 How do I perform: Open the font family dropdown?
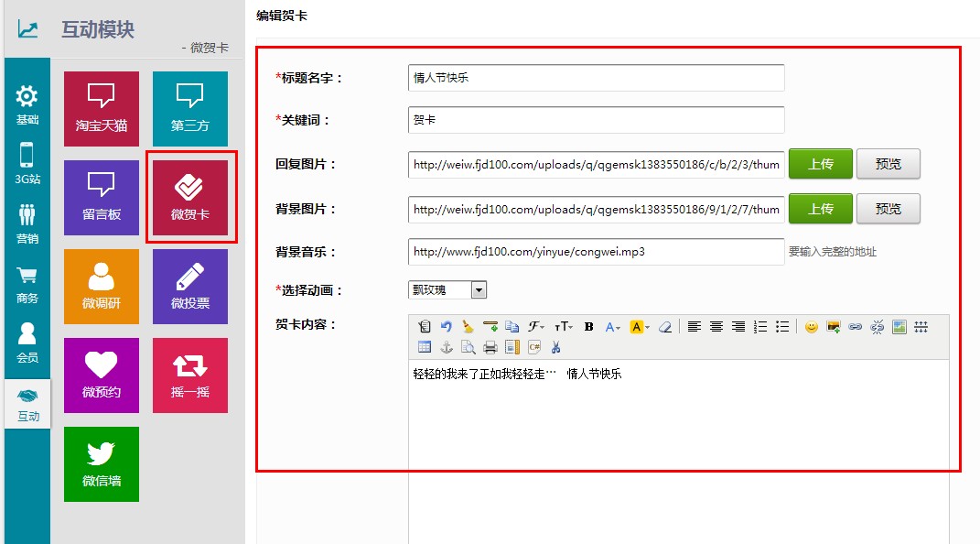[535, 326]
